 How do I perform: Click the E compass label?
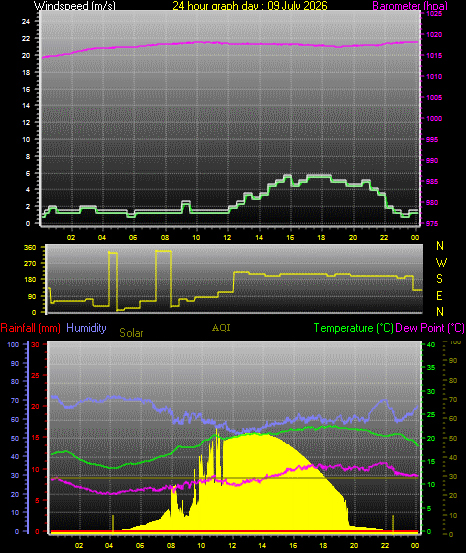(440, 296)
